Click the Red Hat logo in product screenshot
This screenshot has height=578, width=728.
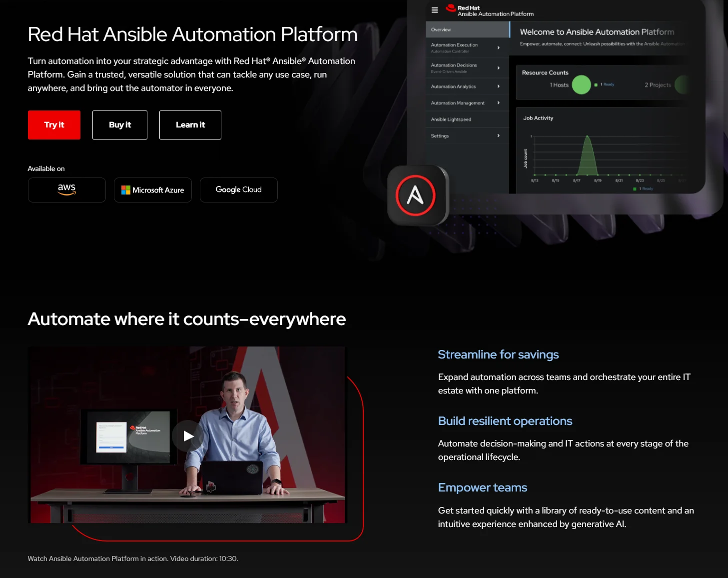(451, 7)
